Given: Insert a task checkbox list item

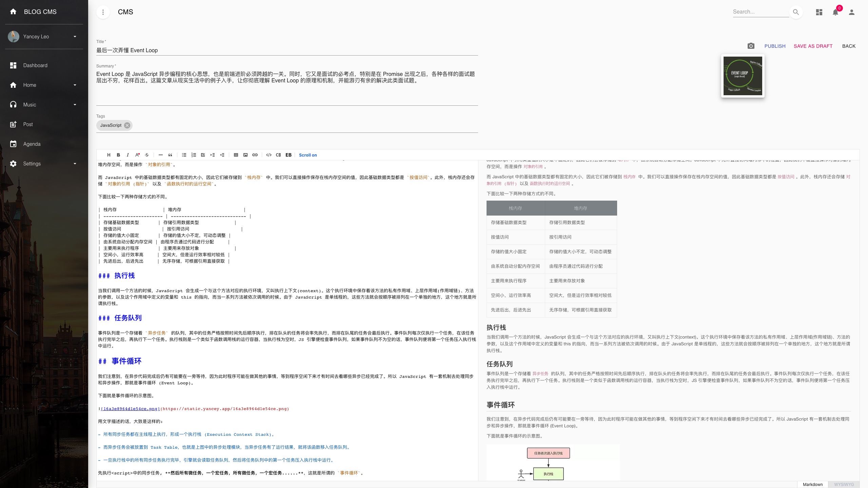Looking at the screenshot, I should click(x=203, y=155).
